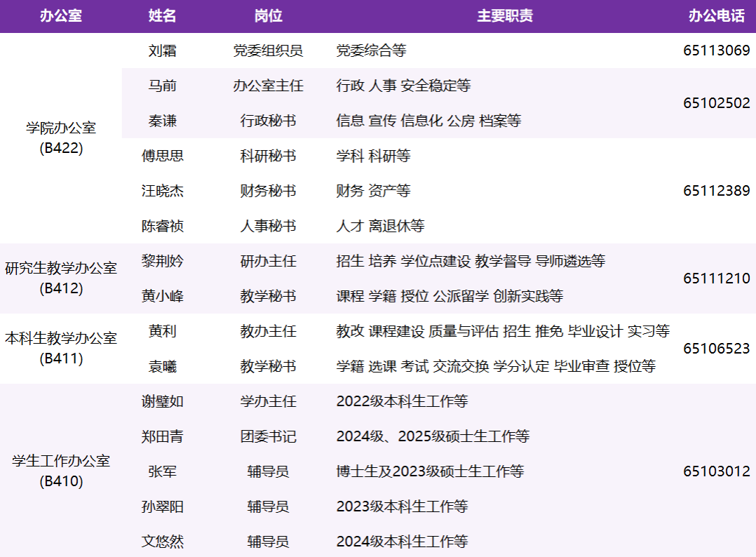Select duties text 党委综合等

371,51
